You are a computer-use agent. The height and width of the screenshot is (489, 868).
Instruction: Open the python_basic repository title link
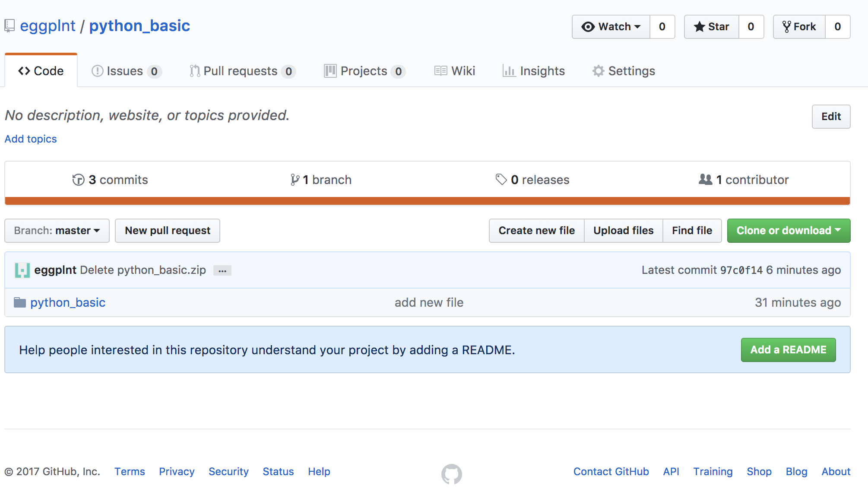pyautogui.click(x=139, y=26)
